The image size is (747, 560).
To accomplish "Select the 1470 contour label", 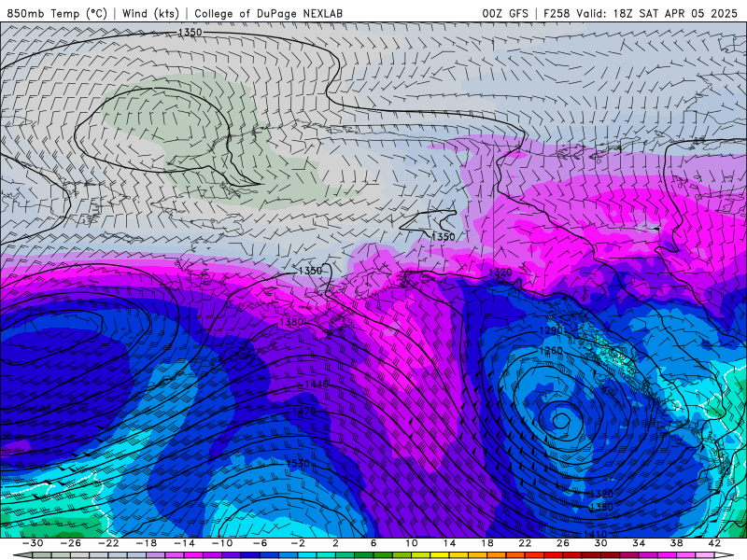I will [x=304, y=412].
